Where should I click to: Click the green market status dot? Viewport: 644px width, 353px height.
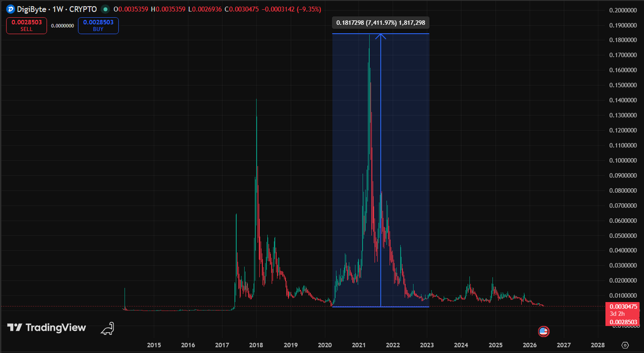click(105, 9)
